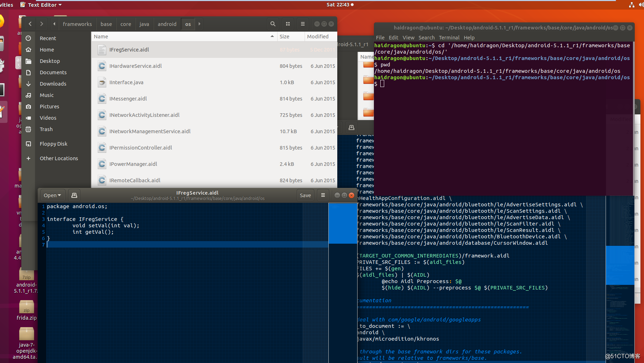Select IMessenger.aidl file row
This screenshot has height=363, width=644.
(214, 99)
